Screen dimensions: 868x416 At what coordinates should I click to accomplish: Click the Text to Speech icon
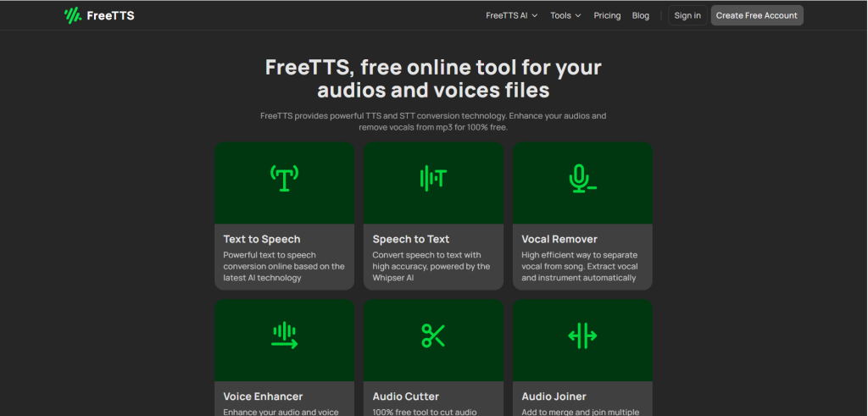[284, 178]
